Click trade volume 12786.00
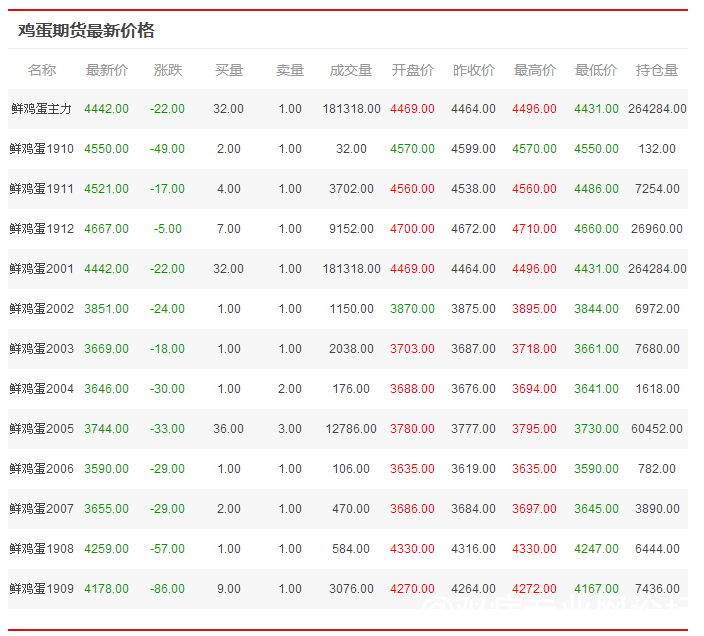The height and width of the screenshot is (636, 704). click(351, 428)
